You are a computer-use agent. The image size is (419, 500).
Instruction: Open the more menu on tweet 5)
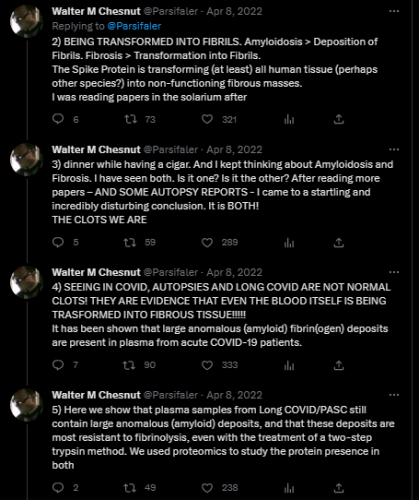(x=394, y=395)
